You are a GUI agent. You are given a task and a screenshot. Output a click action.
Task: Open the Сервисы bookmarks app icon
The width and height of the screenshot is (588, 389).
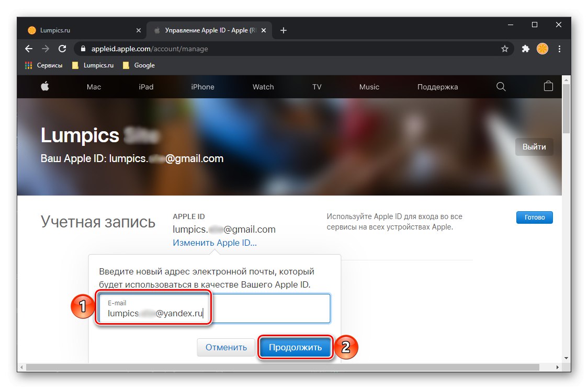pyautogui.click(x=27, y=65)
